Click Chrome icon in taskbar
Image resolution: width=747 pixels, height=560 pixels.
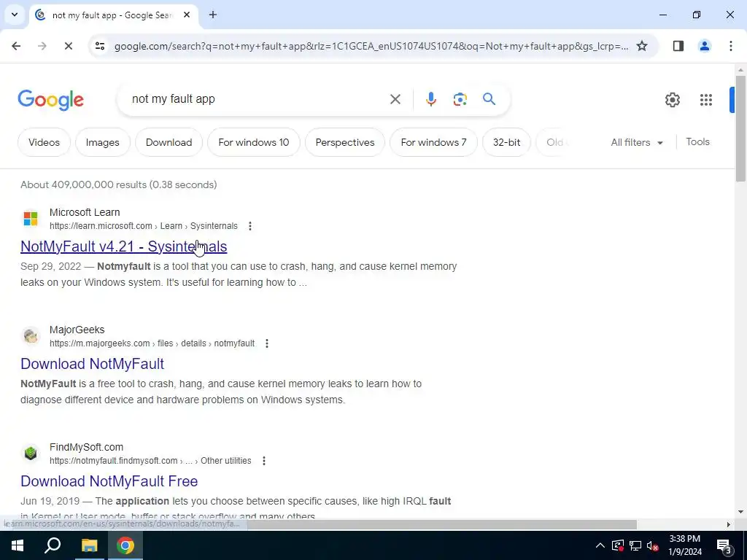pos(125,545)
